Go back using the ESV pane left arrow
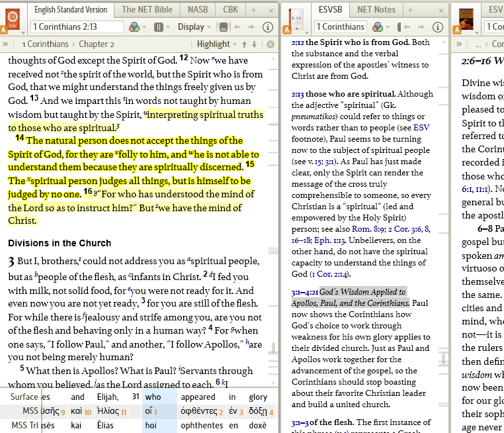The height and width of the screenshot is (433, 504). pos(237,27)
